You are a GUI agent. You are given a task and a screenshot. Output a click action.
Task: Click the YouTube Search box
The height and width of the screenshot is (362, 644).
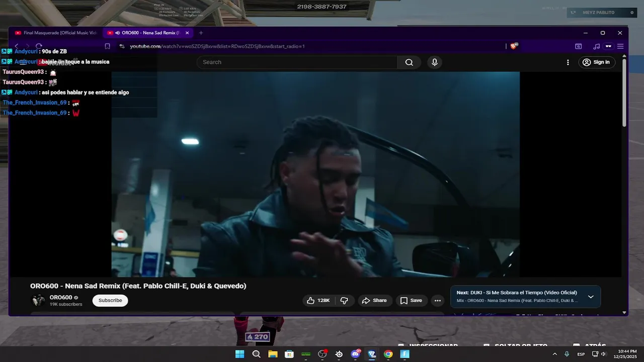[x=297, y=62]
